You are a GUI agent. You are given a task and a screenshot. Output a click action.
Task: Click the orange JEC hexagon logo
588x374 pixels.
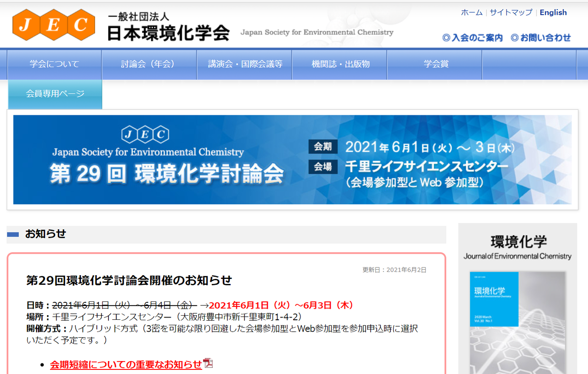54,24
